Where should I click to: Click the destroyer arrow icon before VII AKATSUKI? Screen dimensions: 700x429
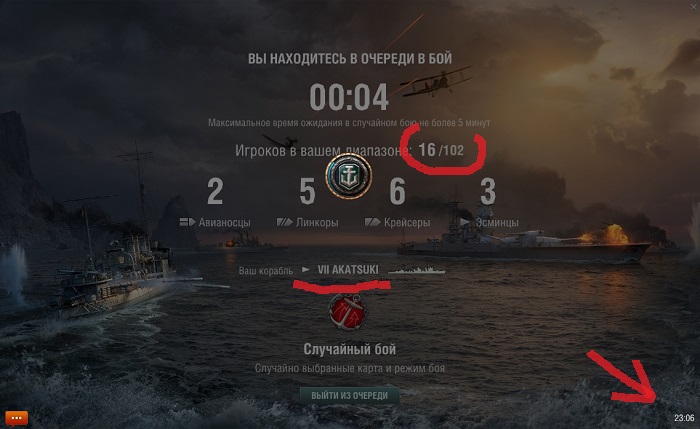click(306, 270)
